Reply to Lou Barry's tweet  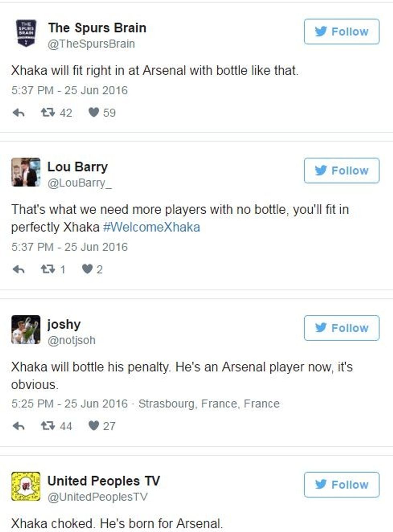click(x=18, y=269)
